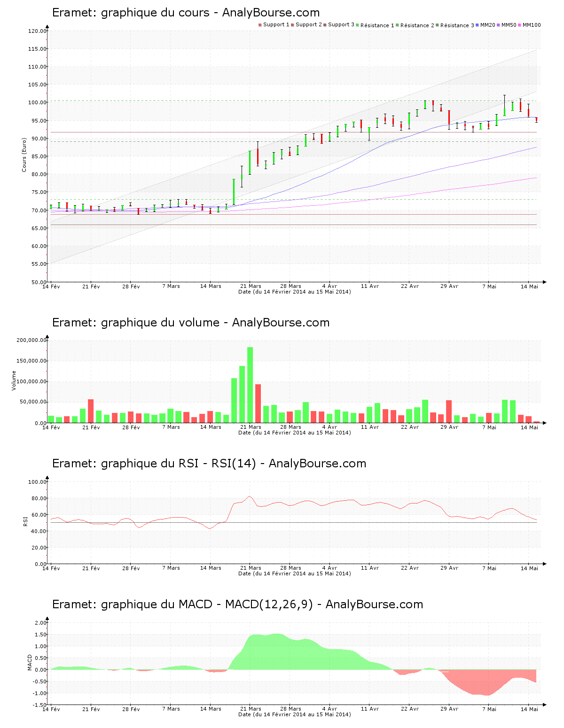Image resolution: width=564 pixels, height=728 pixels.
Task: Click the 'Cours (Euro)' axis label
Action: pos(24,155)
